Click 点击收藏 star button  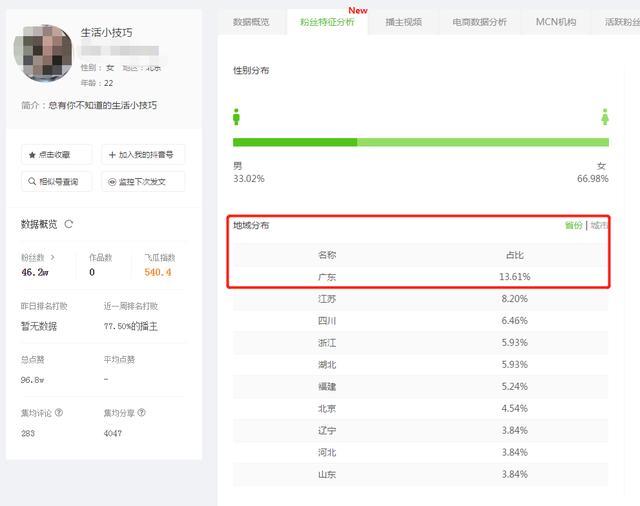click(57, 155)
